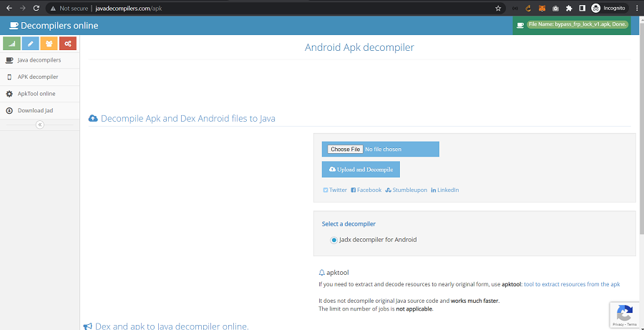Open Download Jad menu item
Viewport: 644px width, 330px height.
point(40,110)
